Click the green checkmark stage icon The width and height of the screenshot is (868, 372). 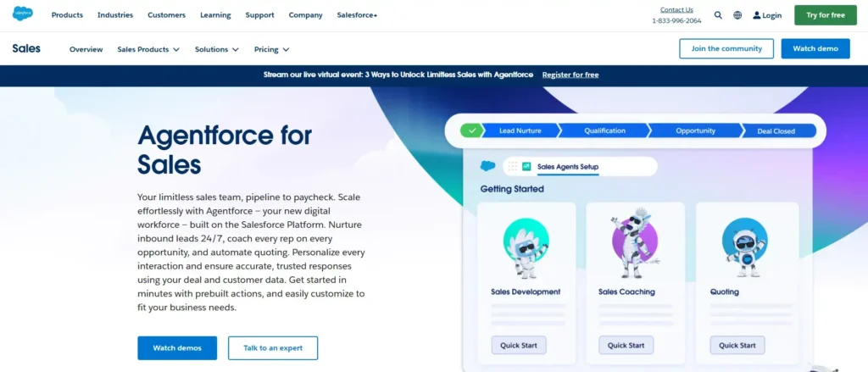click(471, 130)
